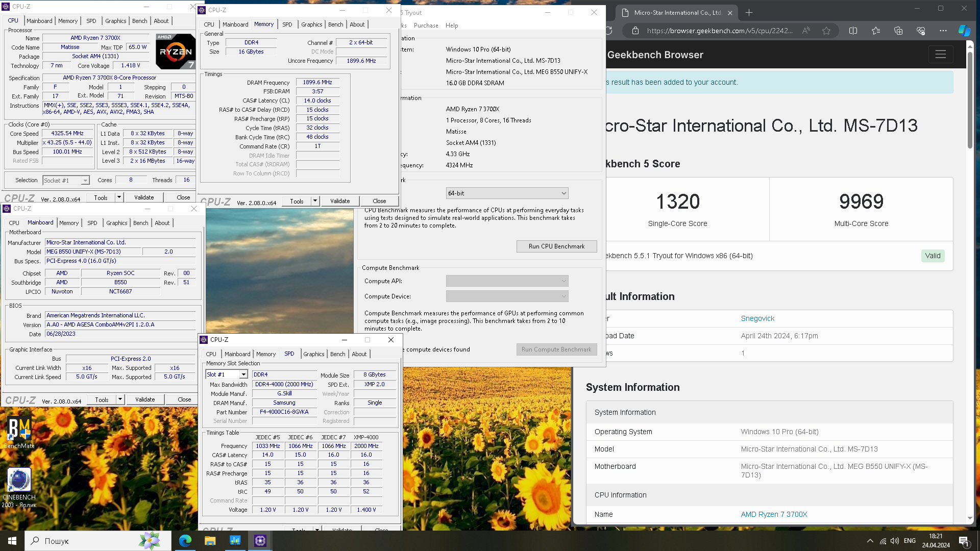980x551 pixels.
Task: Open the Compute Device dropdown
Action: [x=507, y=296]
